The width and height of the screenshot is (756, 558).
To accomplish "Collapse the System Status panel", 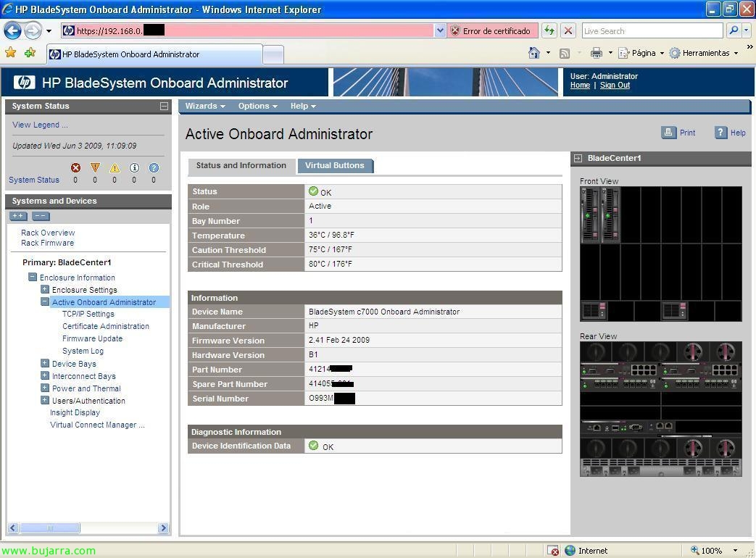I will (x=164, y=106).
